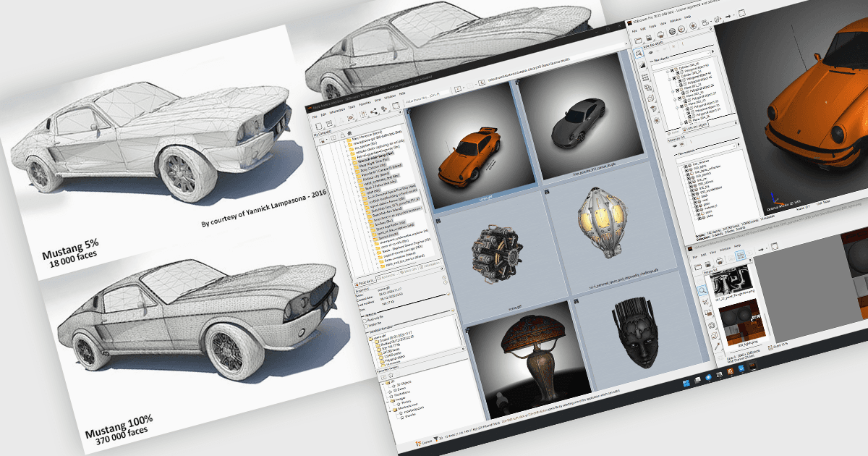The image size is (868, 456).
Task: Select the zoom magnifier tool in viewer sidebar
Action: pyautogui.click(x=639, y=52)
